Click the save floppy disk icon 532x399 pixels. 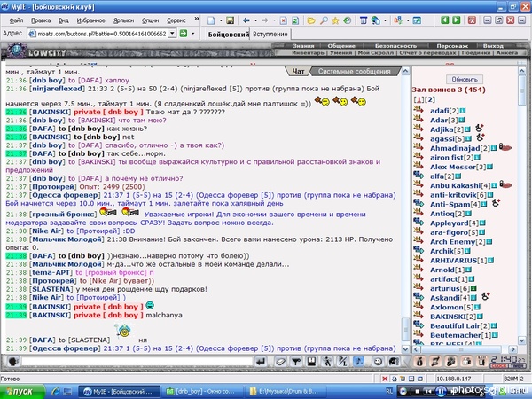click(230, 20)
